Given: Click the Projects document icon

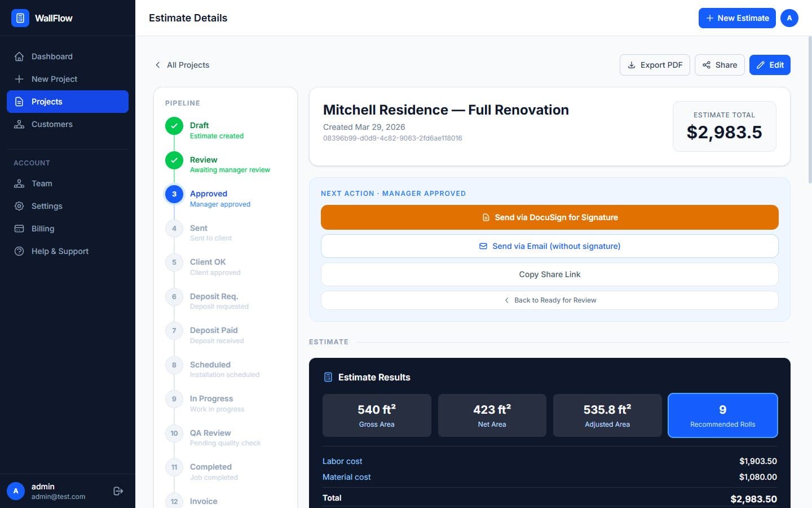Looking at the screenshot, I should pos(19,102).
